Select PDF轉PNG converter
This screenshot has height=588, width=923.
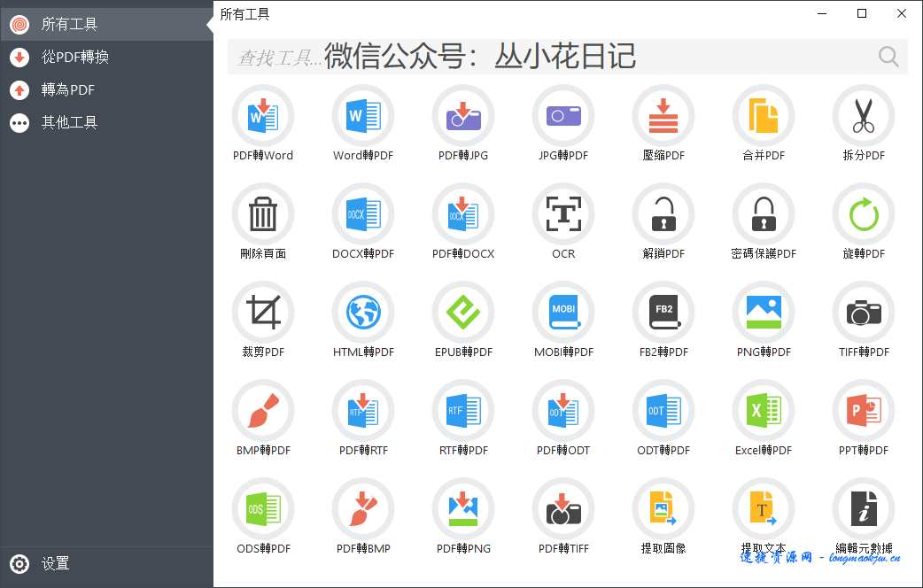coord(463,509)
